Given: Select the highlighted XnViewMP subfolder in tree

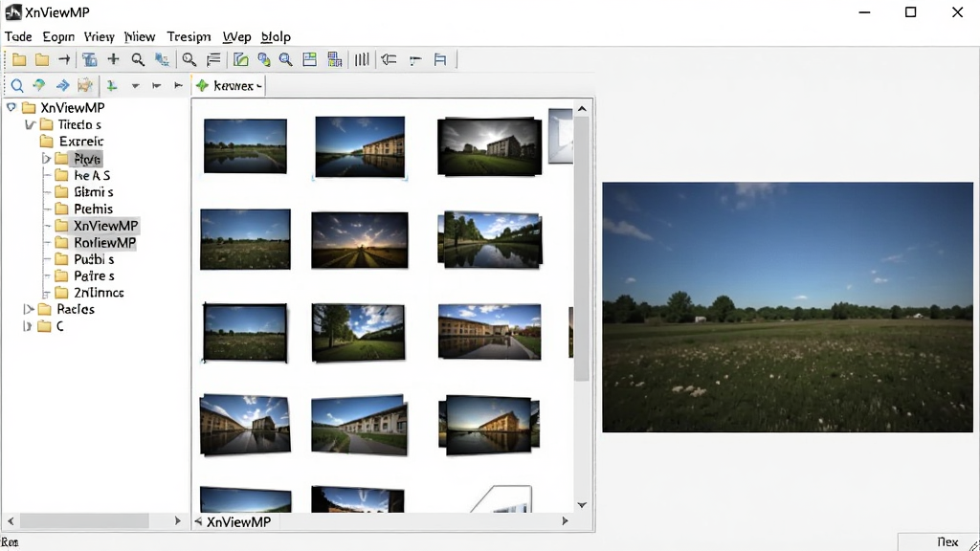Looking at the screenshot, I should tap(105, 226).
